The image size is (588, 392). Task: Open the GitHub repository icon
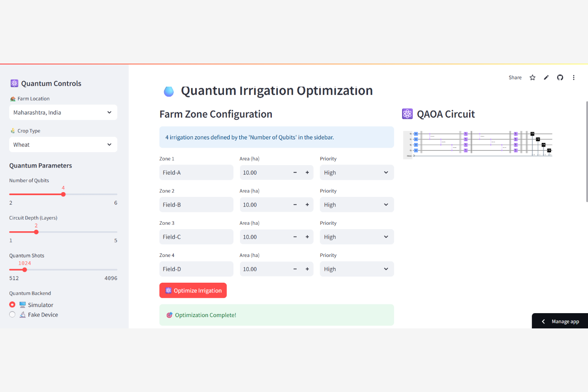pos(560,78)
